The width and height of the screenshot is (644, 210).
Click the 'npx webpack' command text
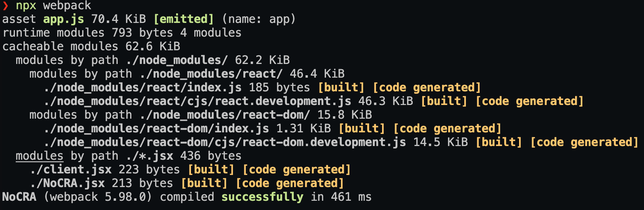(x=54, y=6)
